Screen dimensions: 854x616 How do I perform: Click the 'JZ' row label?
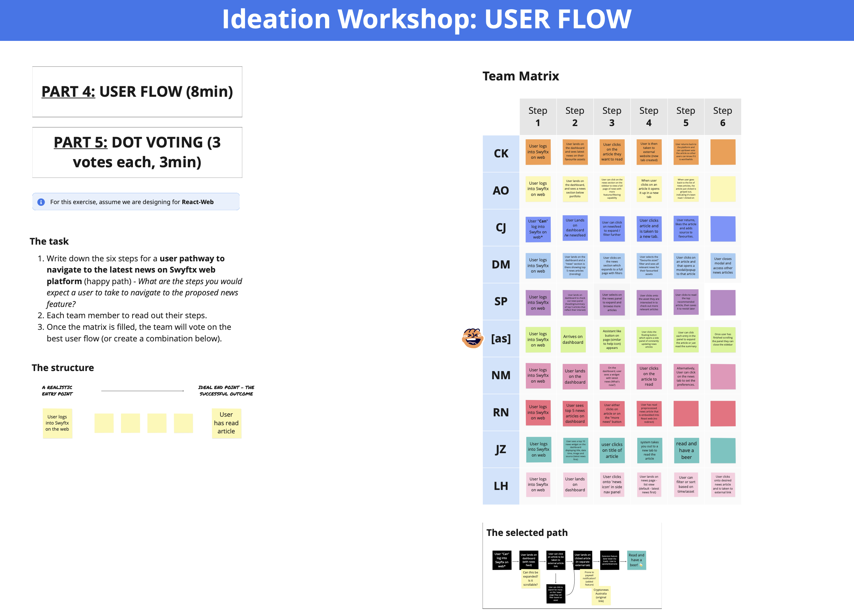(x=501, y=449)
